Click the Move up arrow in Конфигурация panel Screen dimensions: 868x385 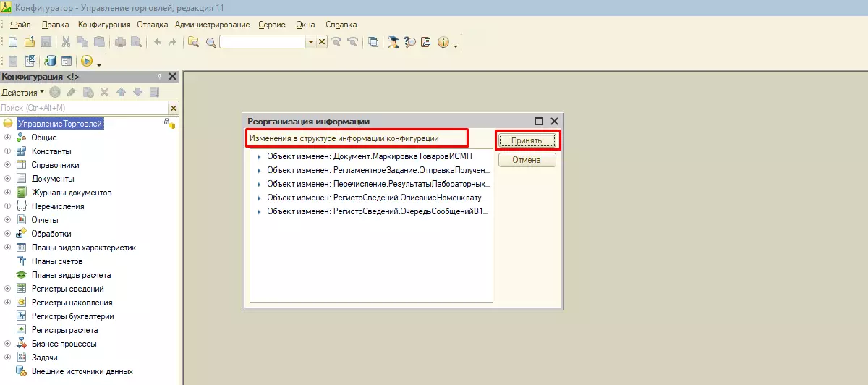[121, 92]
